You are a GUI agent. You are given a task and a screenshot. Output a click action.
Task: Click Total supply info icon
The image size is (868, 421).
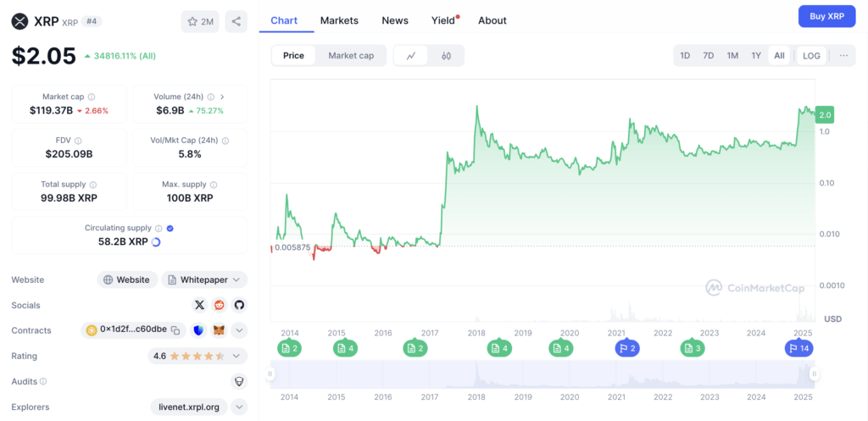[x=93, y=185]
